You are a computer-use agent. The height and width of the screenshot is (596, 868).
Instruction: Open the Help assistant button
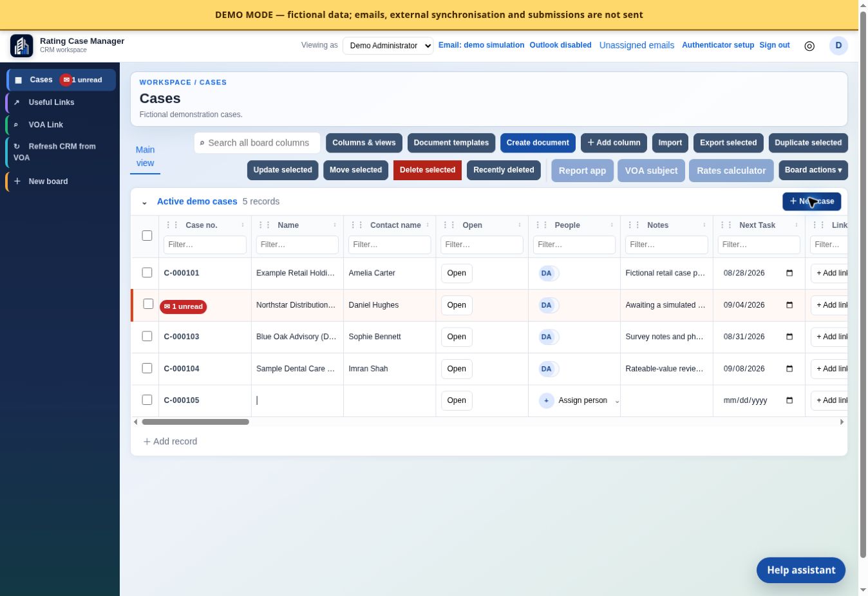(801, 570)
